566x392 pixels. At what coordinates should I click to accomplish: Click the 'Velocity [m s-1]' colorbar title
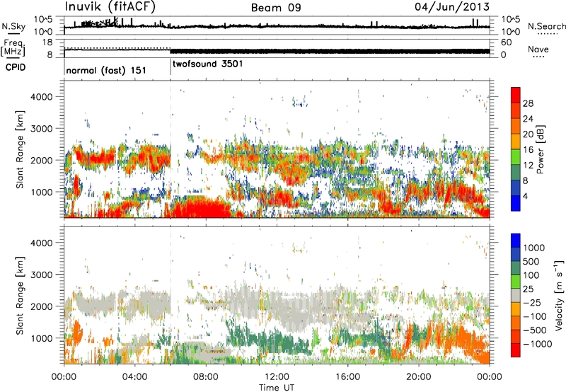560,295
